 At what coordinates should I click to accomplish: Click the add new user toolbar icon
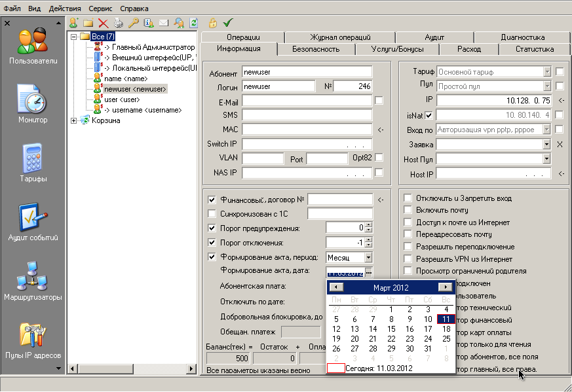[x=73, y=22]
